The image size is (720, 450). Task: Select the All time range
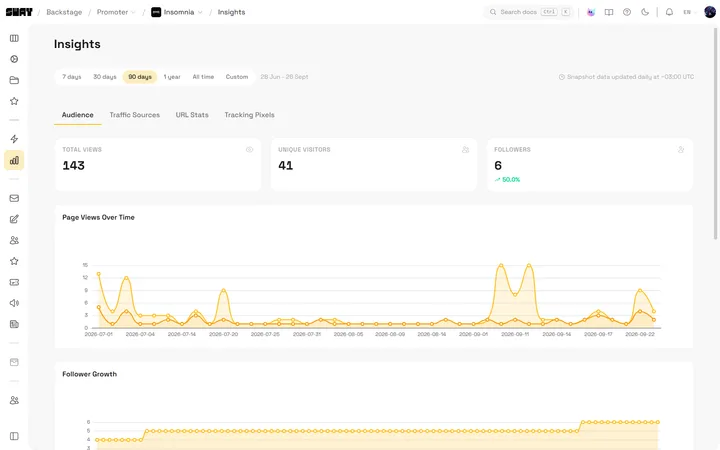click(203, 77)
